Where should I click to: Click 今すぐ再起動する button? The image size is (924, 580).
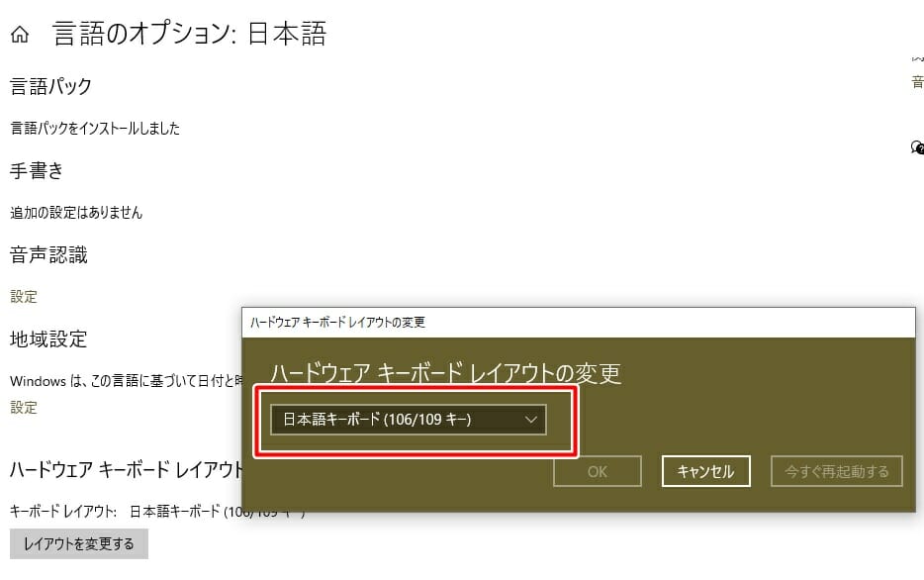(x=836, y=471)
